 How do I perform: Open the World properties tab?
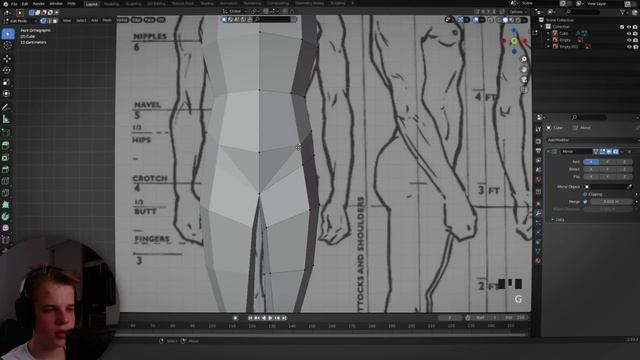coord(538,180)
